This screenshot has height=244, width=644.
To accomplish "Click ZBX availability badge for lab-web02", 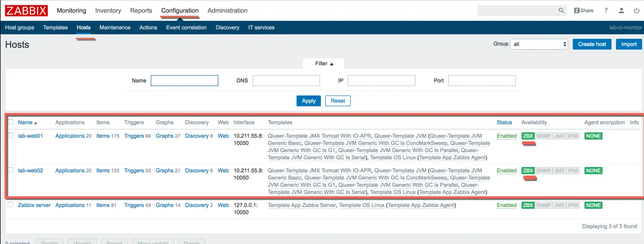I will 528,171.
